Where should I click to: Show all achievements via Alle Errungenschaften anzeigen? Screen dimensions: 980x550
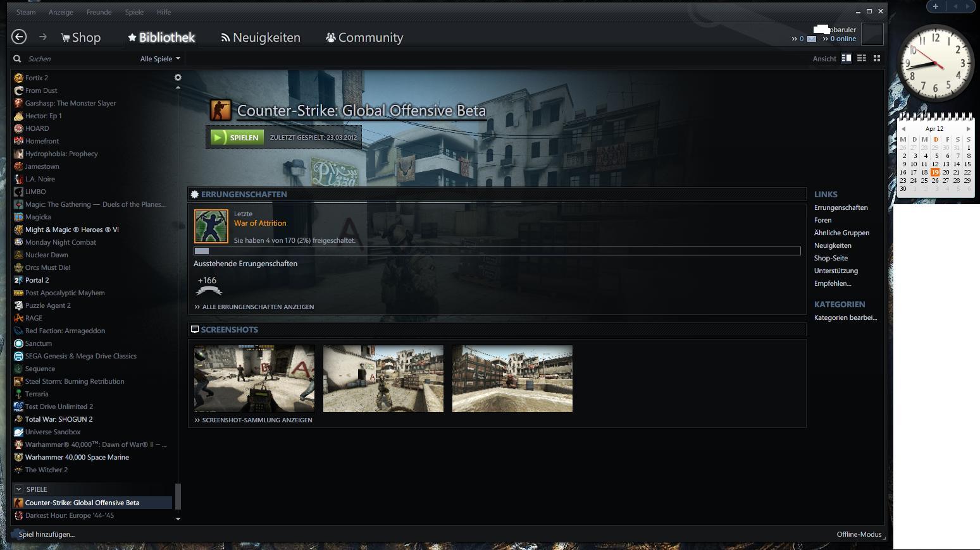pos(254,307)
